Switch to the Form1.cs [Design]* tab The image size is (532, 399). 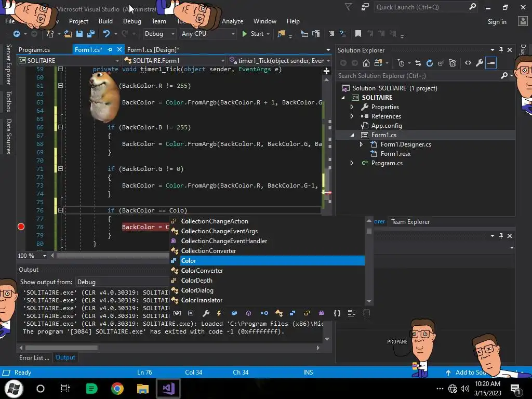[x=153, y=49]
